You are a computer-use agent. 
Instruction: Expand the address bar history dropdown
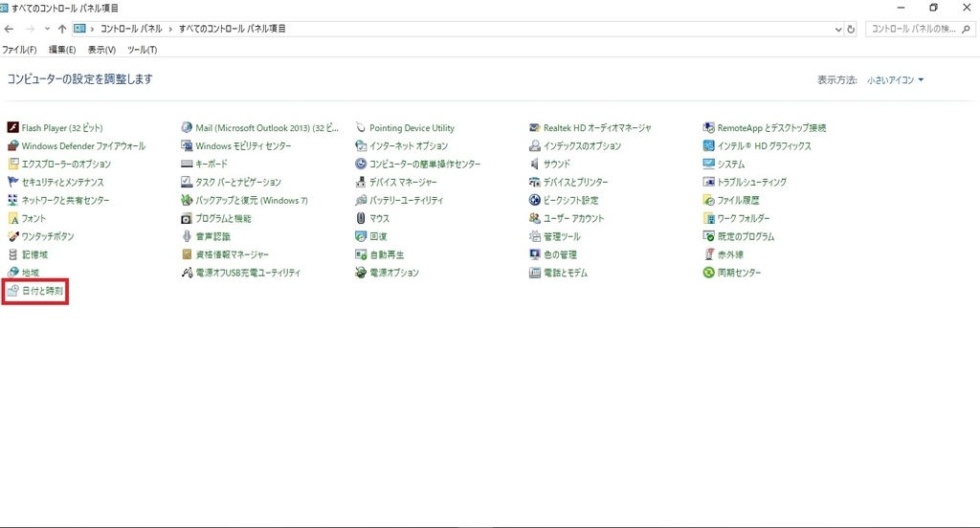(838, 29)
